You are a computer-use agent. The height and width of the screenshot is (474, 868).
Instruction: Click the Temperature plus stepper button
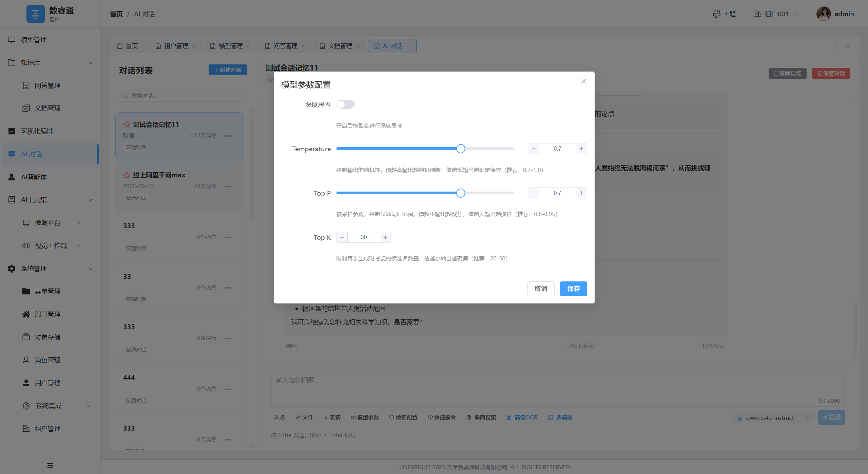581,149
